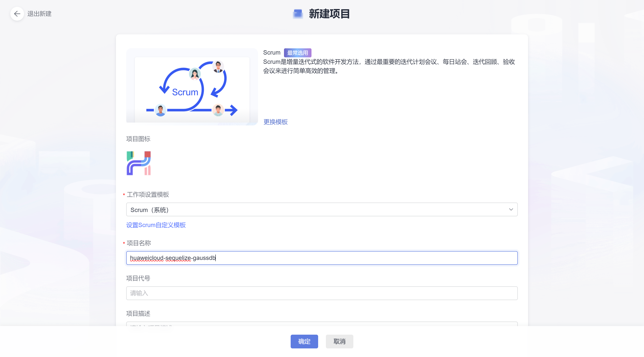Click the back arrow icon
This screenshot has height=357, width=644.
tap(17, 14)
